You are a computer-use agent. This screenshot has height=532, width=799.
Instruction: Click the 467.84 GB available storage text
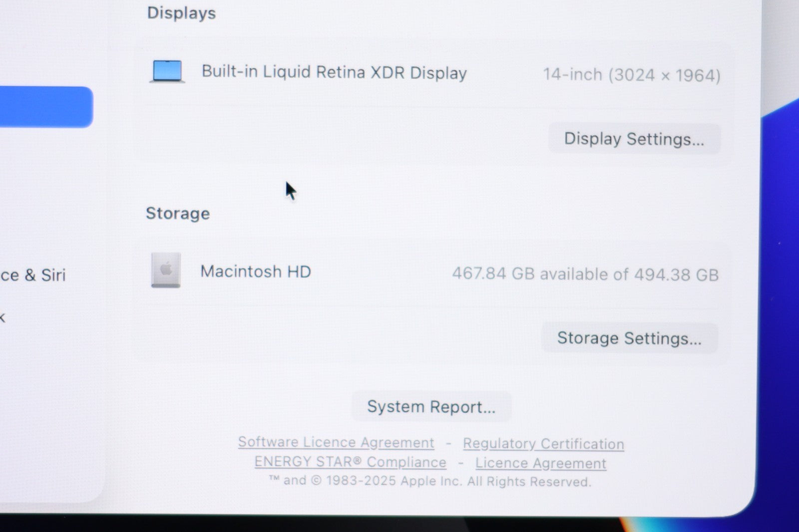pyautogui.click(x=585, y=274)
